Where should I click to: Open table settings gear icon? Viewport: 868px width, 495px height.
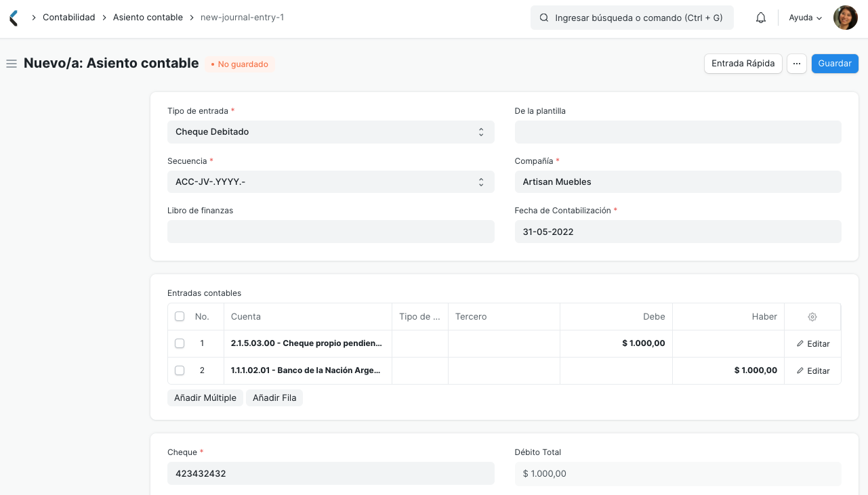point(812,316)
